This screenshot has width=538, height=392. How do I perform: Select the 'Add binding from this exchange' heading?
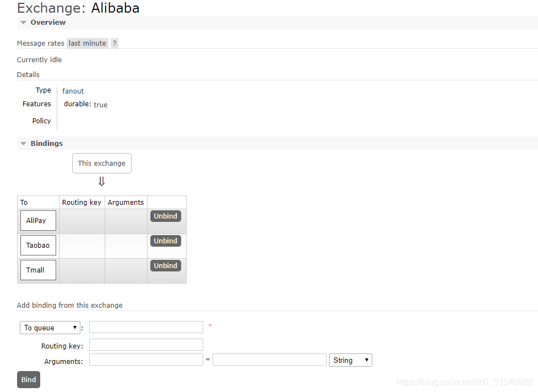[x=69, y=305]
